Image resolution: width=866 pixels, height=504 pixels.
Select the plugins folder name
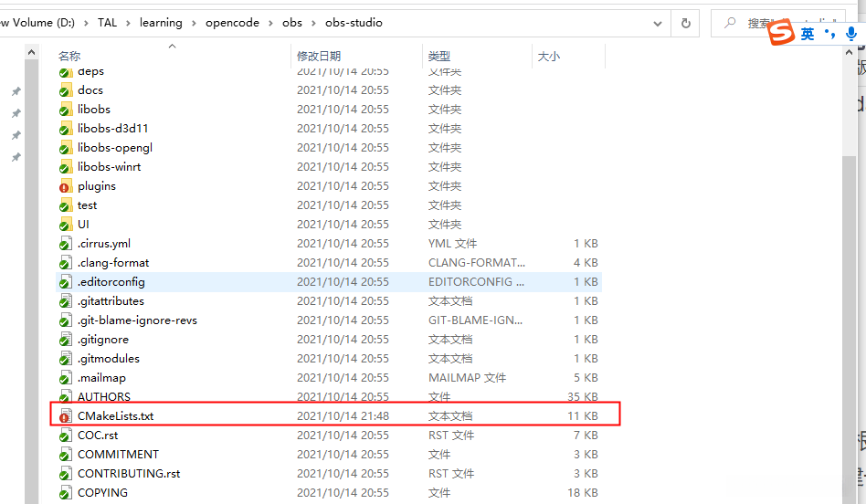coord(97,186)
